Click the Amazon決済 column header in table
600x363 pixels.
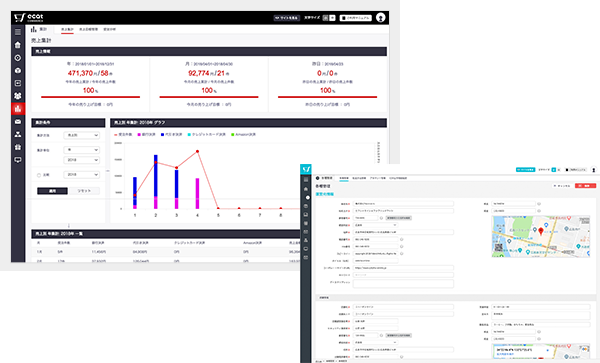[252, 243]
